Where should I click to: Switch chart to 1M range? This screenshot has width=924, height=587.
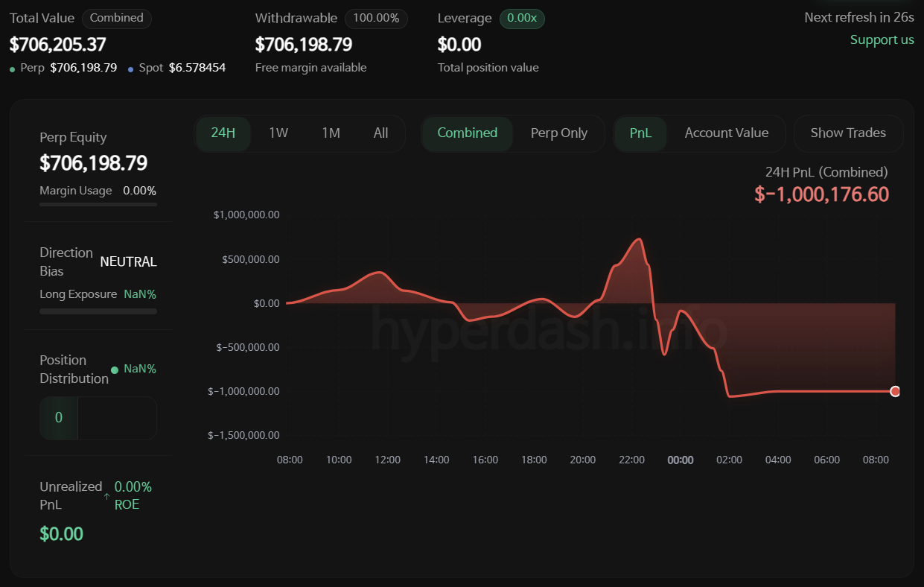[331, 133]
